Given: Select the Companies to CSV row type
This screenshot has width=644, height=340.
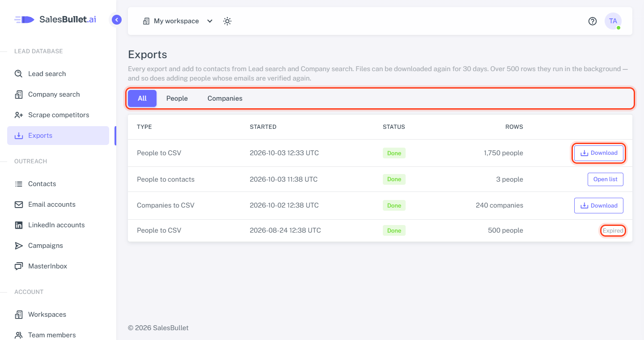Looking at the screenshot, I should click(166, 205).
